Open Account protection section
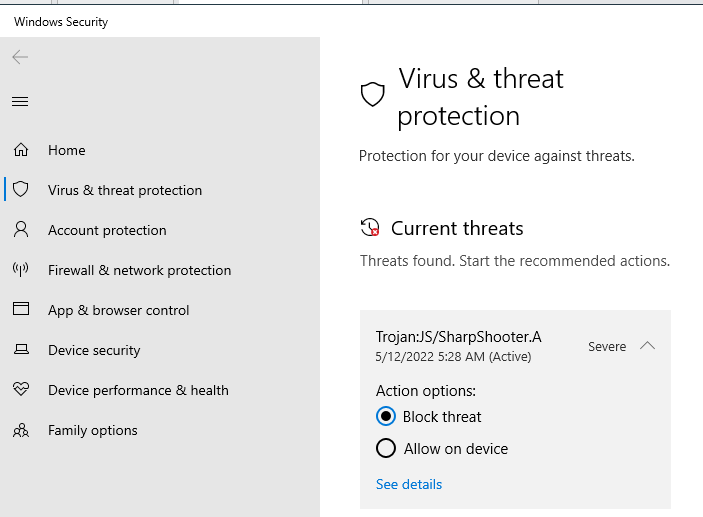The width and height of the screenshot is (703, 517). [107, 230]
